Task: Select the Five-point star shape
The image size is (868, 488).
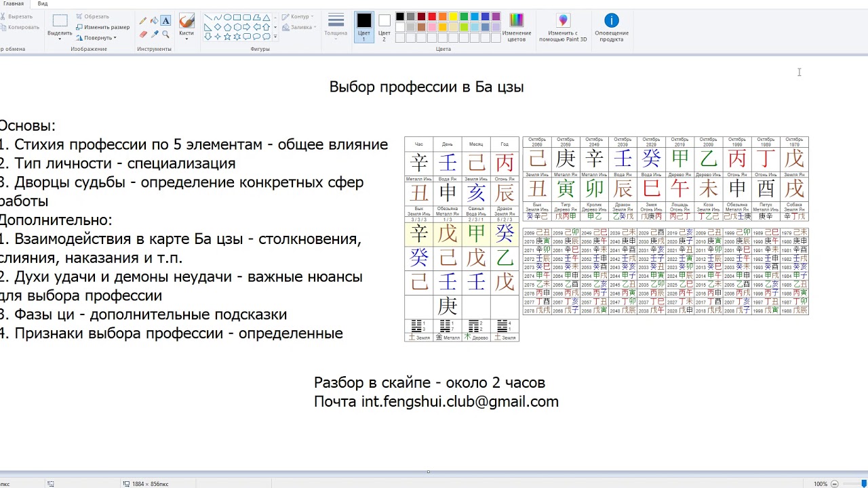Action: pos(228,37)
